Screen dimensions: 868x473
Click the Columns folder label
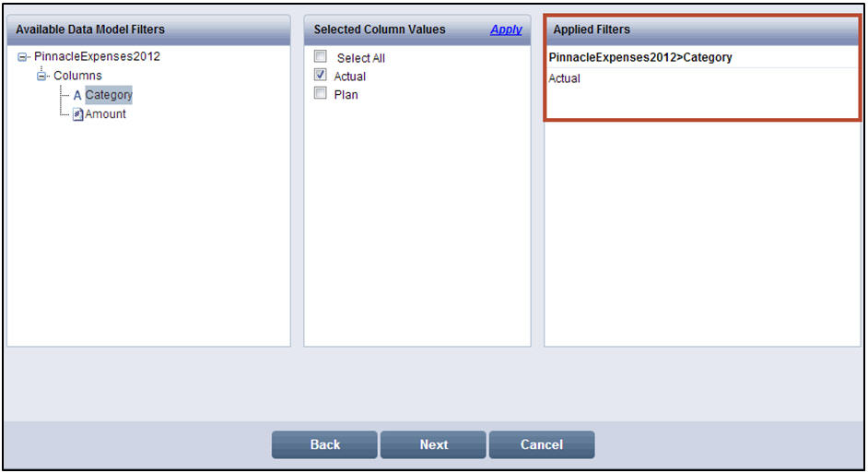pos(77,76)
